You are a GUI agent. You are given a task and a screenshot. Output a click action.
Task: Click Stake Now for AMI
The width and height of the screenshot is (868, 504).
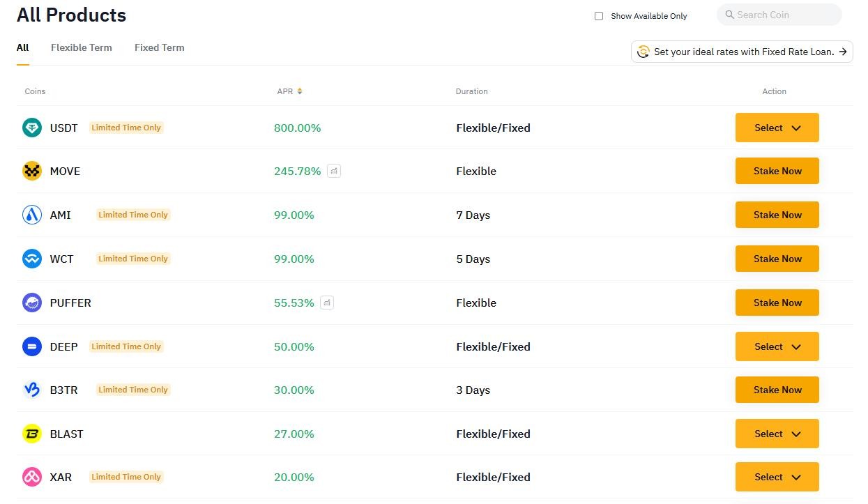tap(777, 215)
